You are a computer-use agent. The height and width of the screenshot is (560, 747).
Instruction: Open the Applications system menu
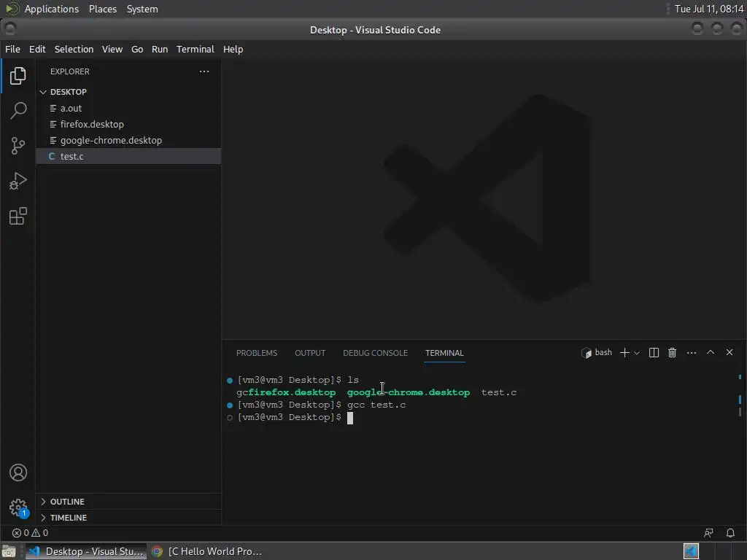pyautogui.click(x=52, y=9)
